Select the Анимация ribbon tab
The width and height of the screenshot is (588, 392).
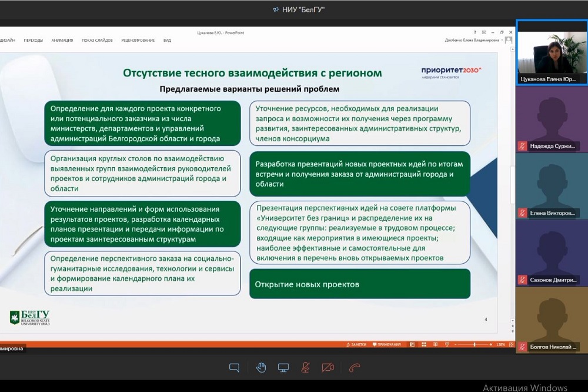pyautogui.click(x=62, y=40)
